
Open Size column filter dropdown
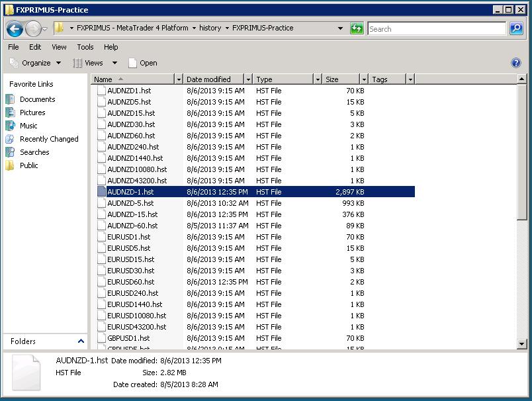pos(364,79)
